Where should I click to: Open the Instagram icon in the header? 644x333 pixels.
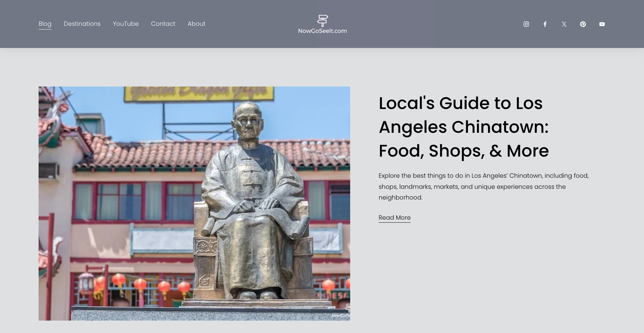pos(526,24)
